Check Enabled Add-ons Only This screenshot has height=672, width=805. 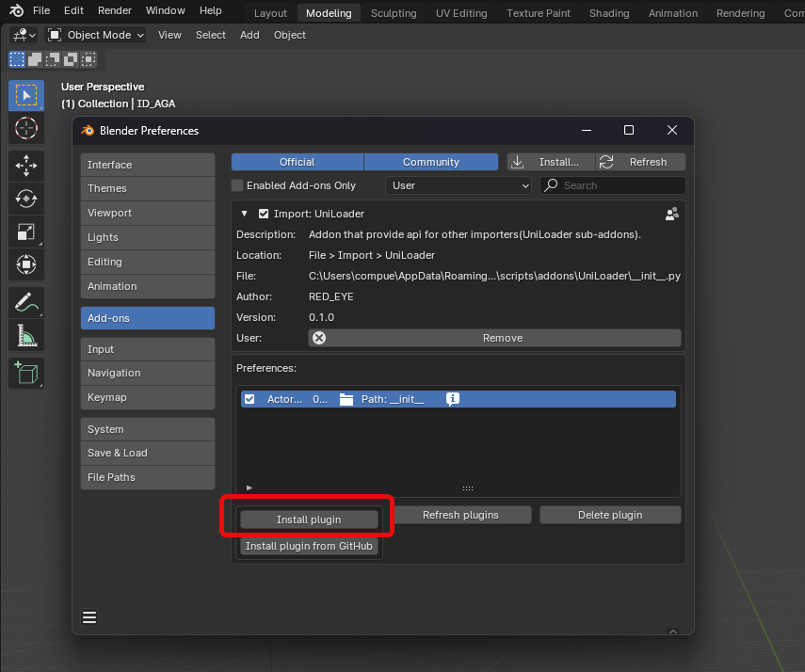click(237, 185)
